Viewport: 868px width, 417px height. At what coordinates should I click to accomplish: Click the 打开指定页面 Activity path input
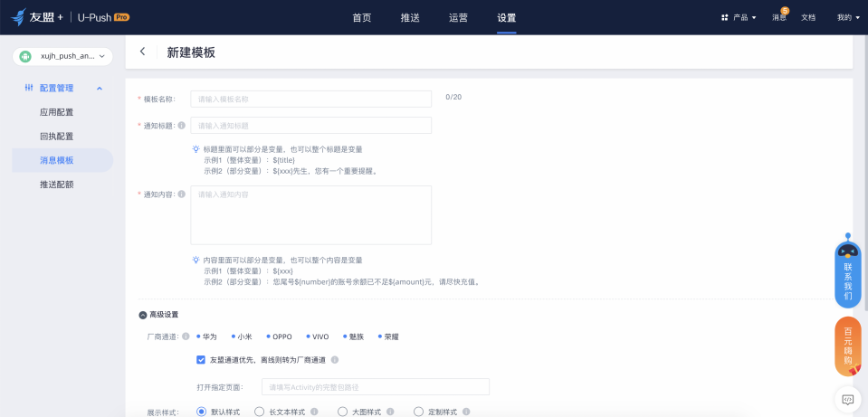coord(376,387)
